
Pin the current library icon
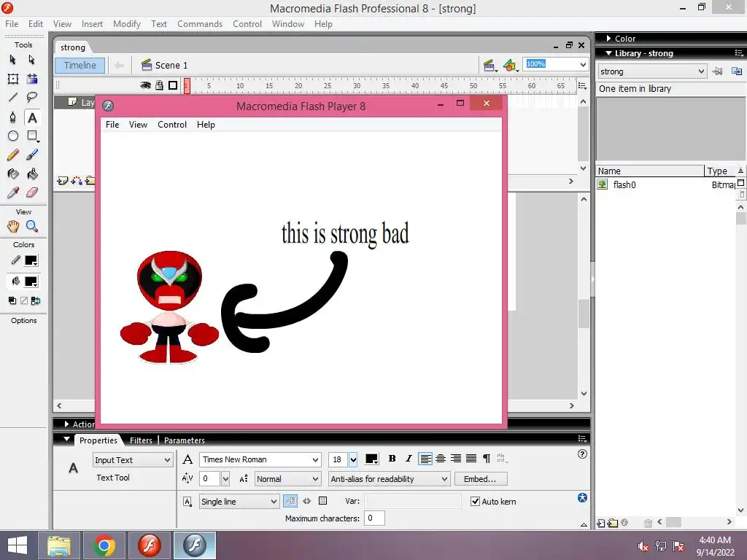click(x=718, y=71)
